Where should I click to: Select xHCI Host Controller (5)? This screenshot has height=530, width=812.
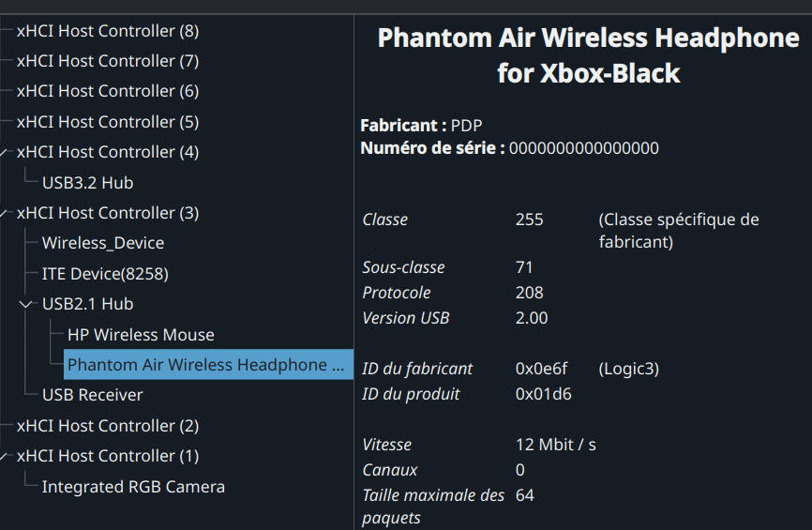tap(107, 122)
